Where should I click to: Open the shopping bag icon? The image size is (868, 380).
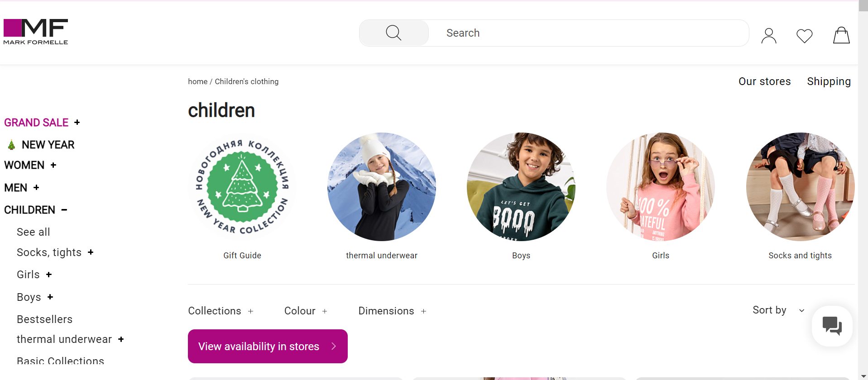841,35
